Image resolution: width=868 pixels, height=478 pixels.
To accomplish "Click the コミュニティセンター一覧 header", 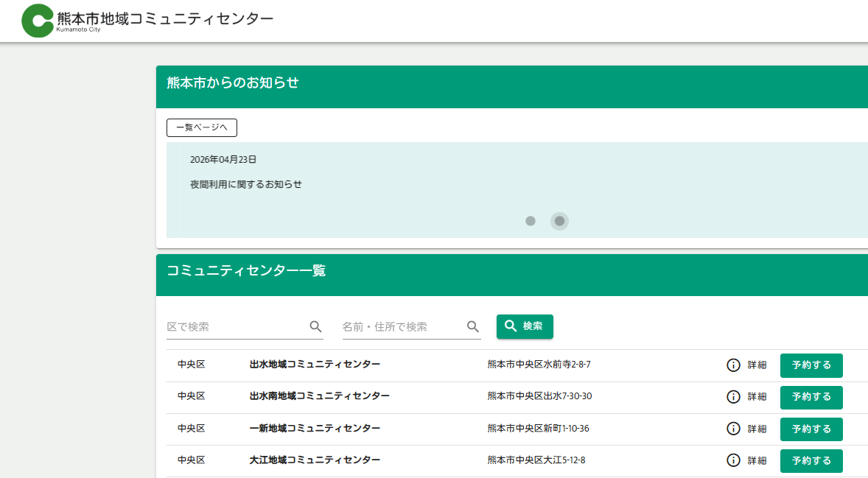I will click(246, 270).
